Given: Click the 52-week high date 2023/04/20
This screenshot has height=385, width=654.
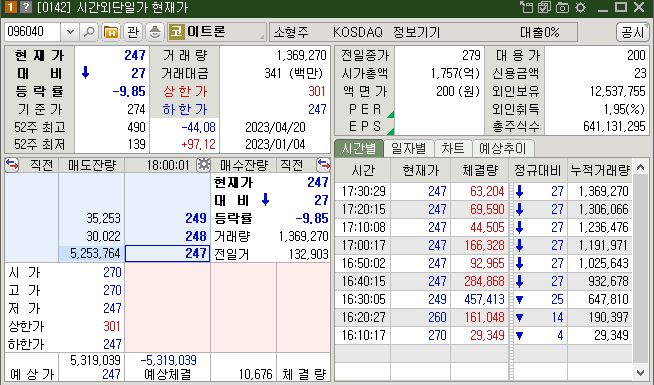Looking at the screenshot, I should click(275, 127).
